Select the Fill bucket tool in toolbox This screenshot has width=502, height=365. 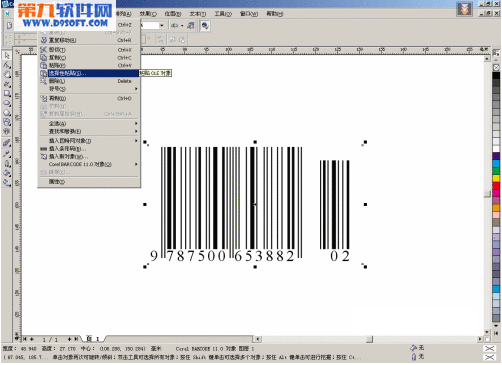[x=7, y=173]
